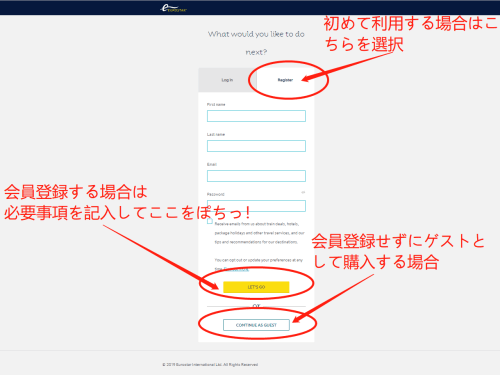Click the yellow LET'S GO button
The image size is (500, 375).
point(256,287)
